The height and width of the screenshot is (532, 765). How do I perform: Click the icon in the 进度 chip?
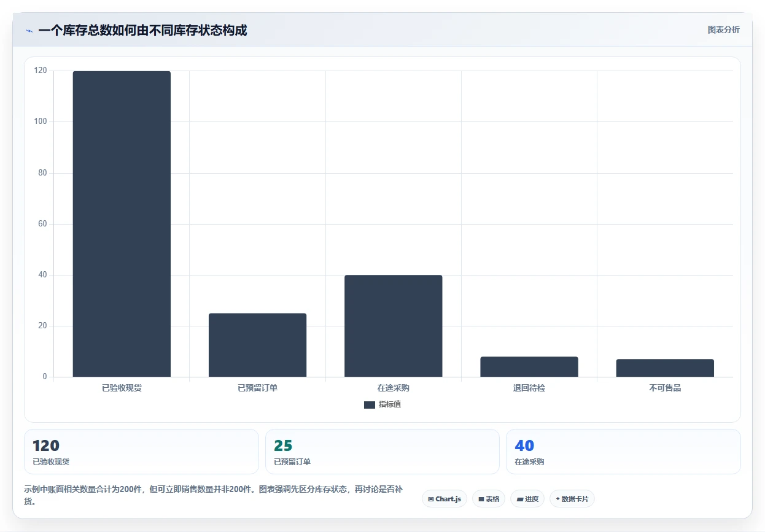(x=520, y=499)
